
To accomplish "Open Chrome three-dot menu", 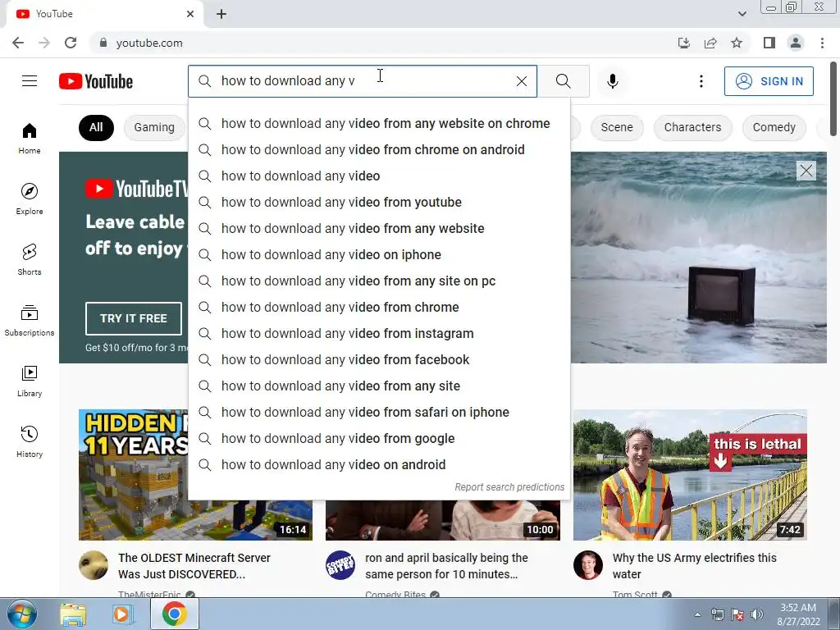I will tap(822, 43).
